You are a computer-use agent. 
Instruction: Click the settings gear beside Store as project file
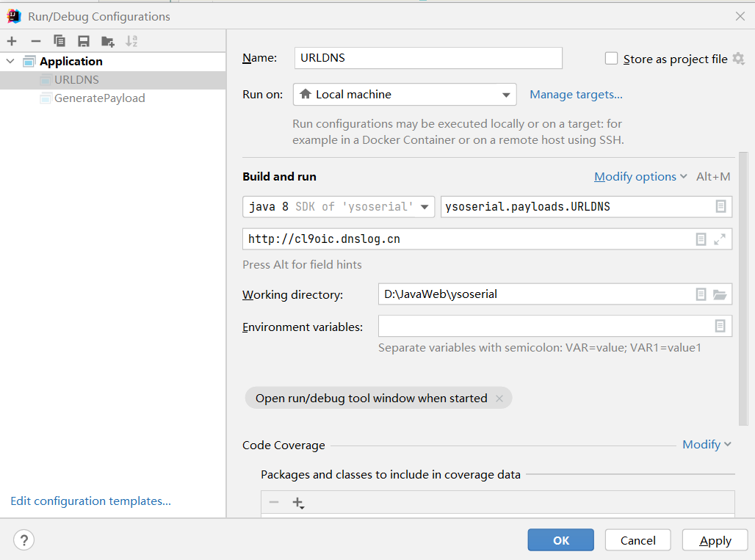[738, 59]
